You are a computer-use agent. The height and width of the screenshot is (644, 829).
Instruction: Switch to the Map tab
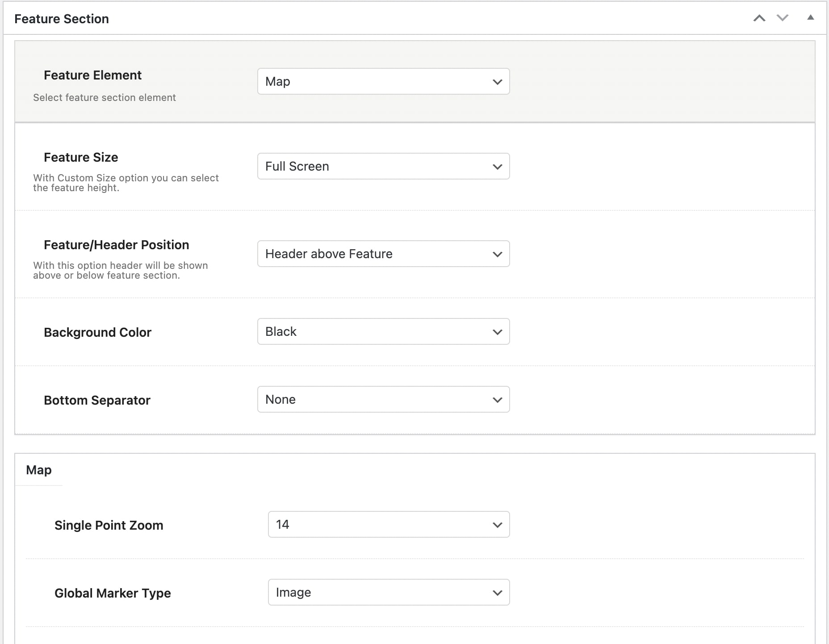point(39,470)
